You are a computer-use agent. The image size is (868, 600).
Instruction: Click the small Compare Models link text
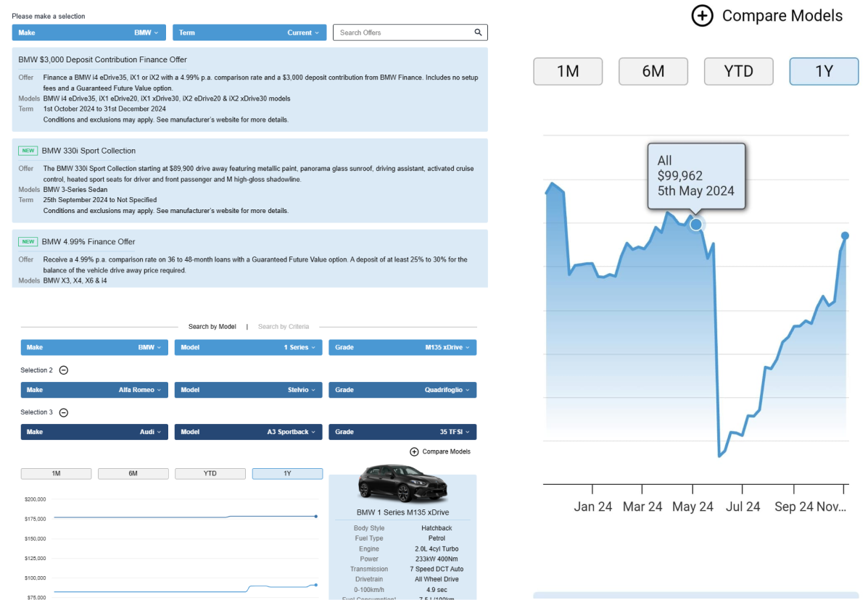(x=446, y=451)
